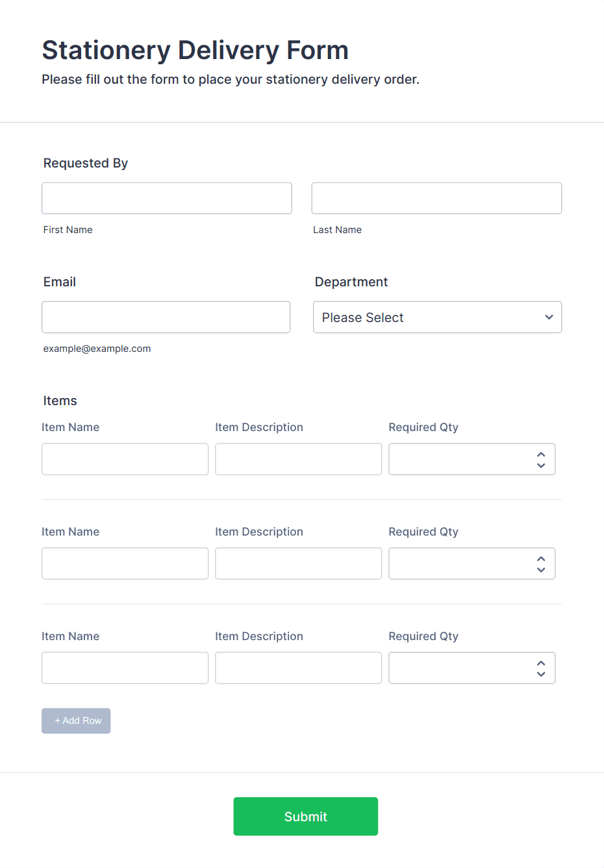Click the Last Name input field

(436, 198)
